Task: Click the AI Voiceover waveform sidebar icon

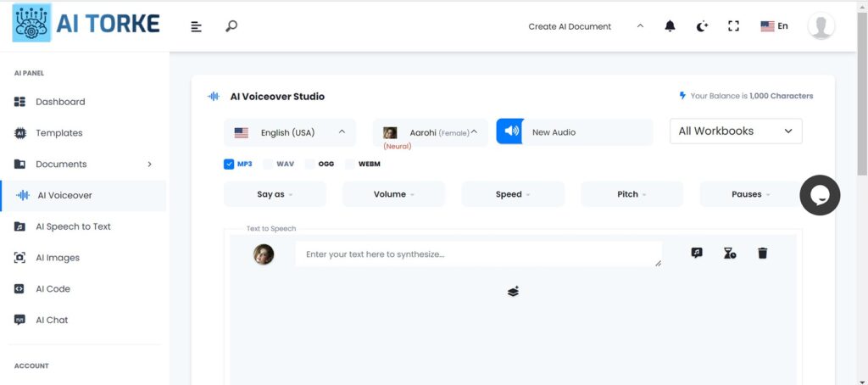Action: pyautogui.click(x=23, y=195)
